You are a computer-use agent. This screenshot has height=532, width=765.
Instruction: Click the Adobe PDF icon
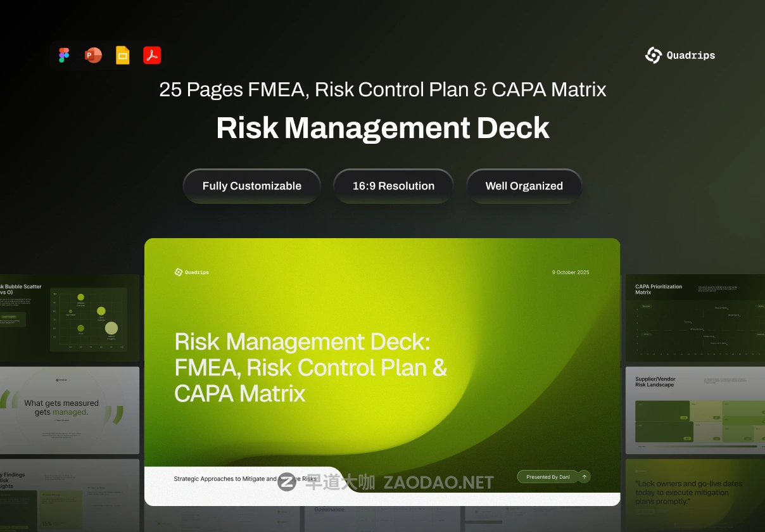(x=152, y=55)
